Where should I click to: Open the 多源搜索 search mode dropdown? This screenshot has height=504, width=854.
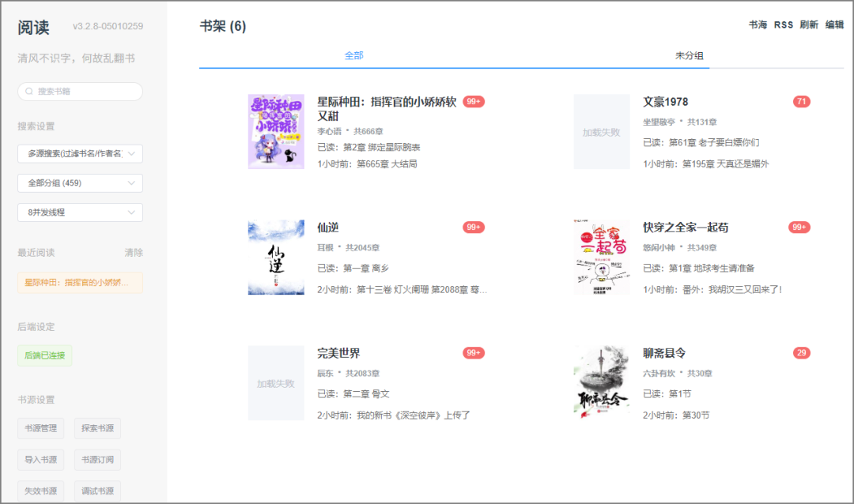tap(79, 153)
